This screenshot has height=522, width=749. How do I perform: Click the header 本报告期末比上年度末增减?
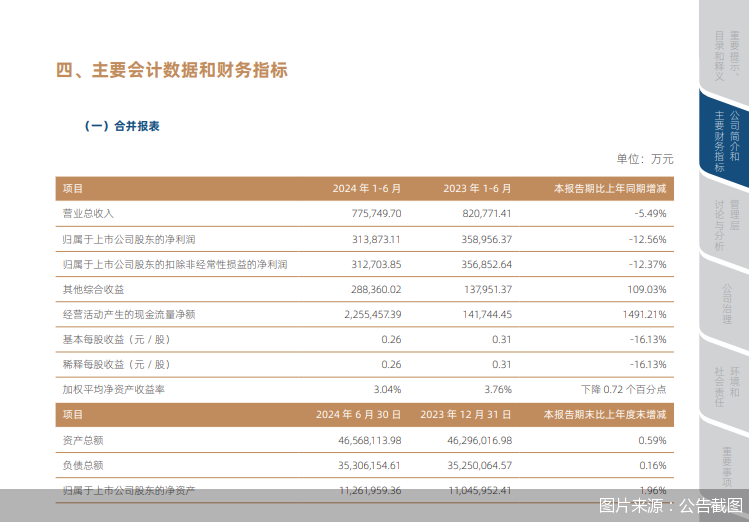[x=605, y=415]
